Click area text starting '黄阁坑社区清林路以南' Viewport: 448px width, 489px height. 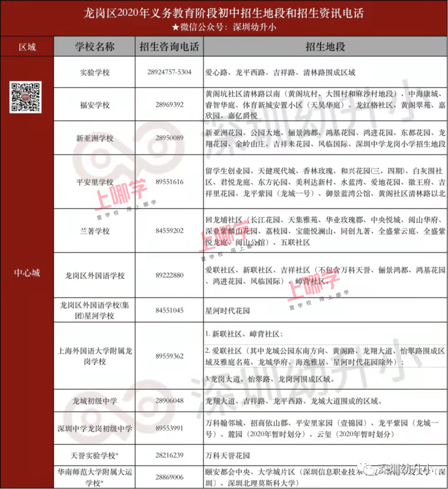(x=326, y=105)
